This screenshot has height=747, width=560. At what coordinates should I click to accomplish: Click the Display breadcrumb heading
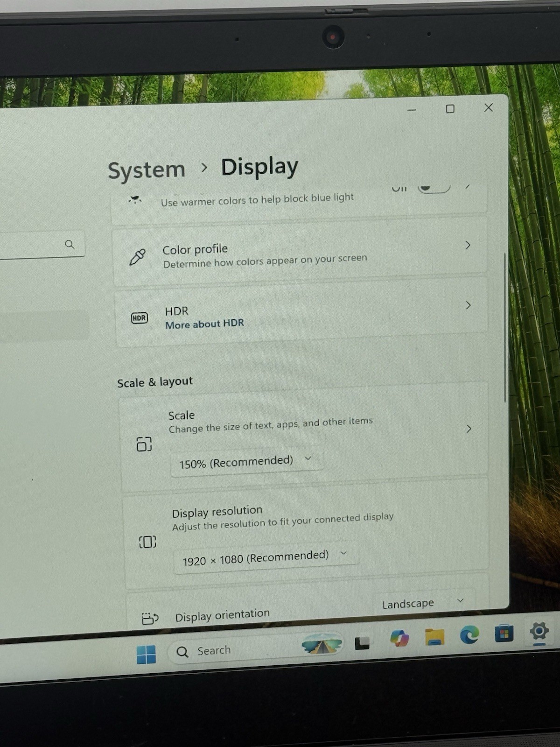click(x=259, y=167)
